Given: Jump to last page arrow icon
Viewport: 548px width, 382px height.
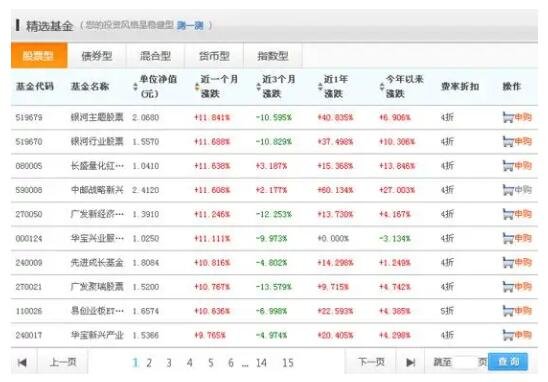Looking at the screenshot, I should click(x=411, y=362).
